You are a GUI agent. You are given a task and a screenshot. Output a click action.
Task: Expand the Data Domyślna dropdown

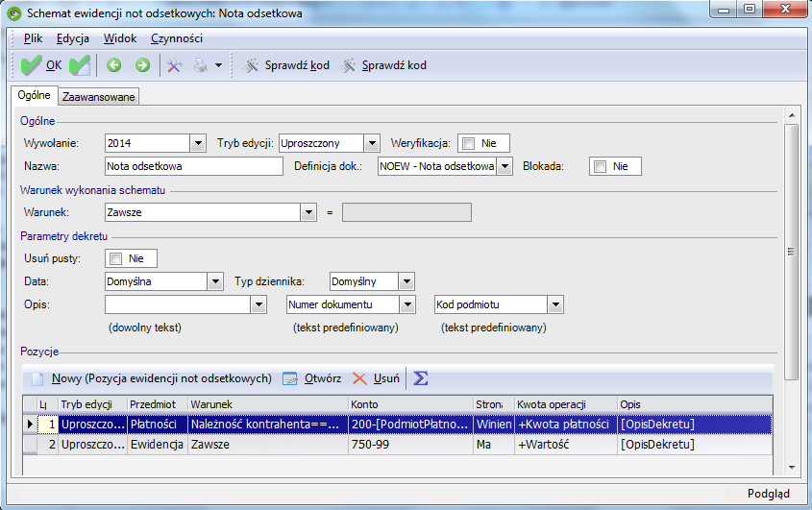(x=215, y=281)
